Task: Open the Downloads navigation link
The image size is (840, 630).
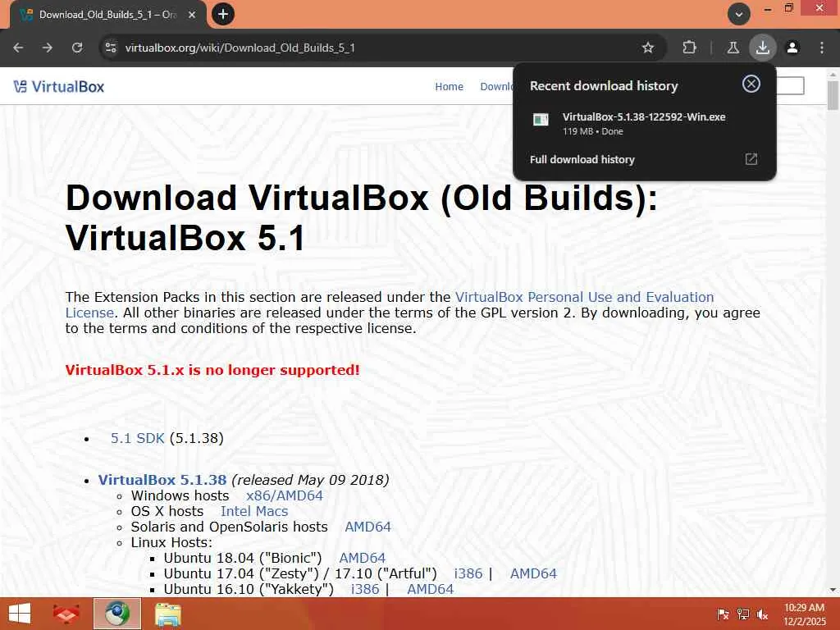Action: point(496,87)
